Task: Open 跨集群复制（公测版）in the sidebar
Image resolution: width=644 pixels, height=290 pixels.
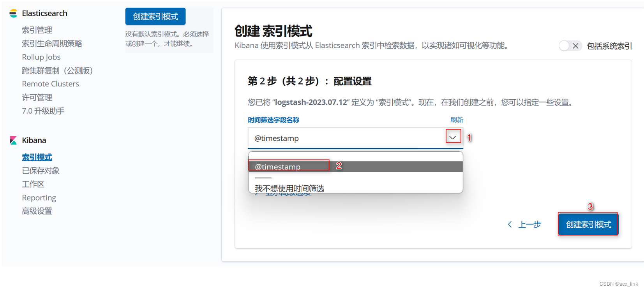Action: [57, 70]
